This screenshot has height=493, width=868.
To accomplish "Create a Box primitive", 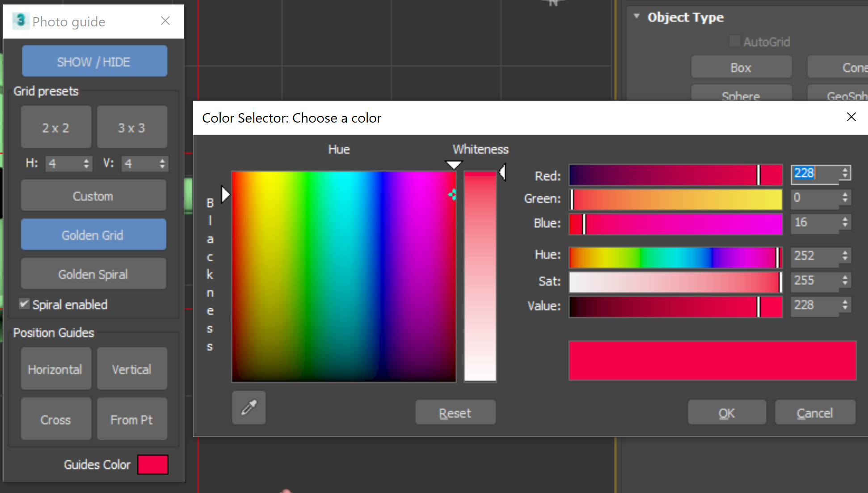I will [741, 68].
